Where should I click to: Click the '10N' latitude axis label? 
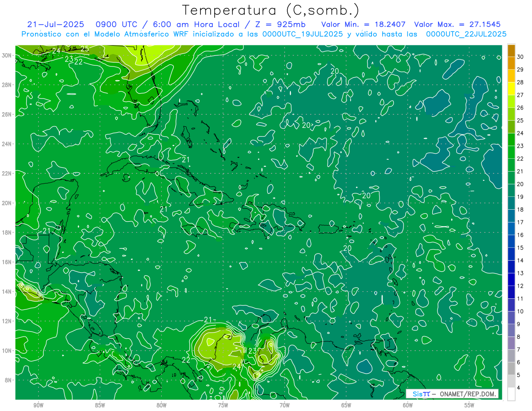pyautogui.click(x=7, y=351)
